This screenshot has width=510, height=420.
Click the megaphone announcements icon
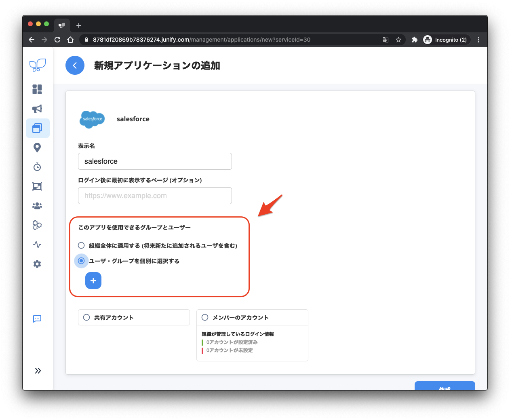(x=37, y=109)
